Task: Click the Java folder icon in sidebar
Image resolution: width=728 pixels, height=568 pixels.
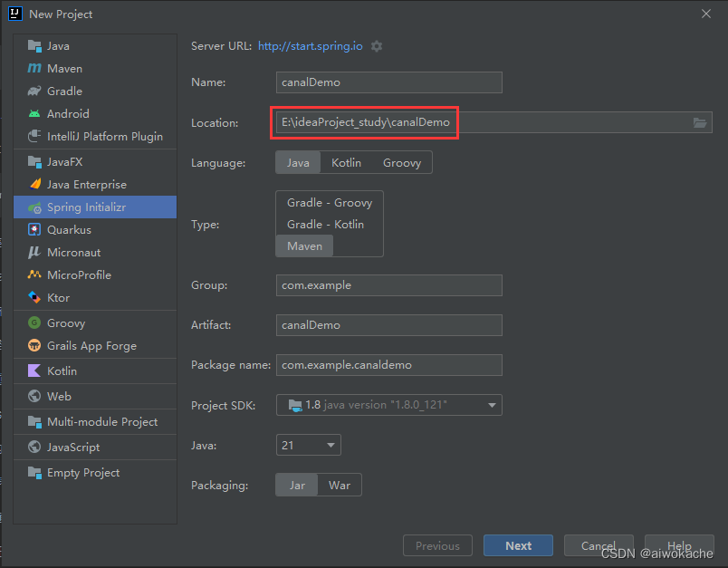Action: [34, 46]
